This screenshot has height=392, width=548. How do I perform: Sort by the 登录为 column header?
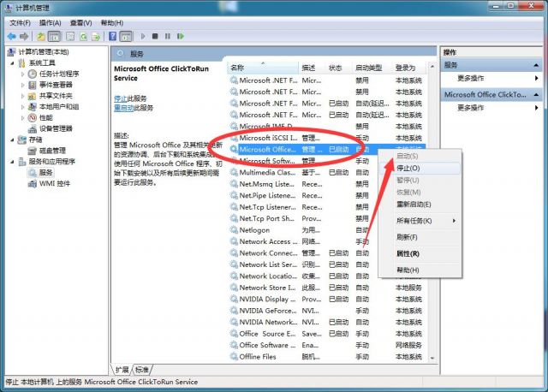(x=409, y=68)
